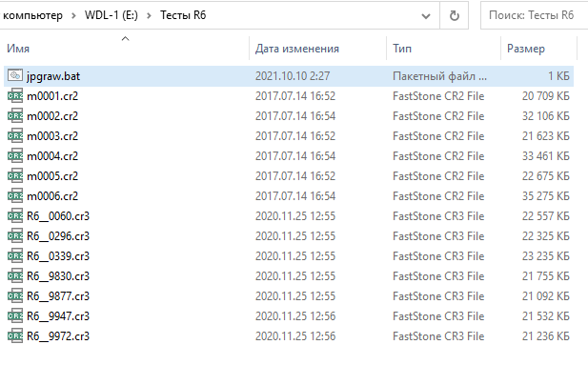Expand the chevron after WDL-1 (E:)
This screenshot has width=588, height=365.
click(x=149, y=16)
